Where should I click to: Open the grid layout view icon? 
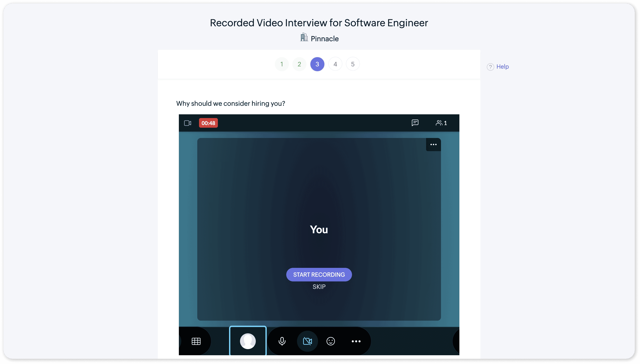196,341
